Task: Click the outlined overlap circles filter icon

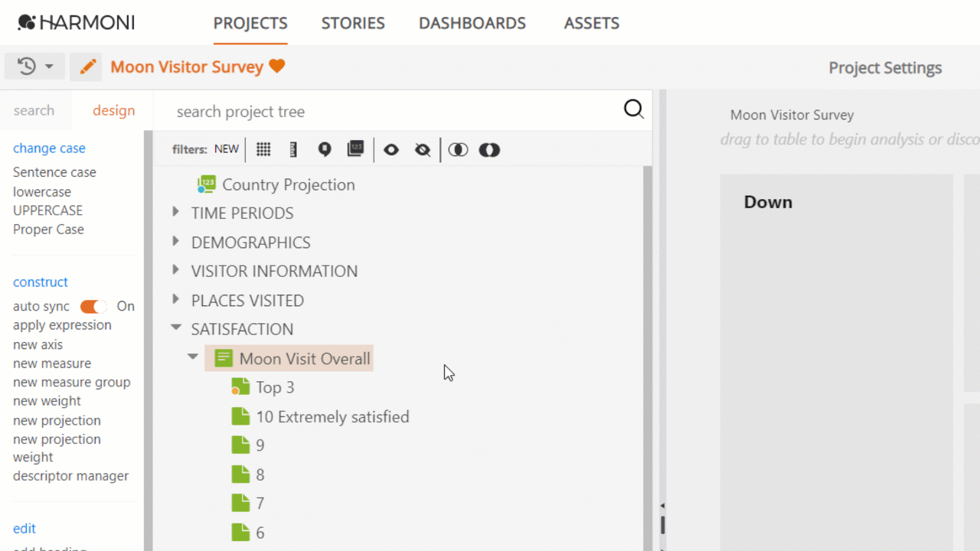Action: [458, 149]
